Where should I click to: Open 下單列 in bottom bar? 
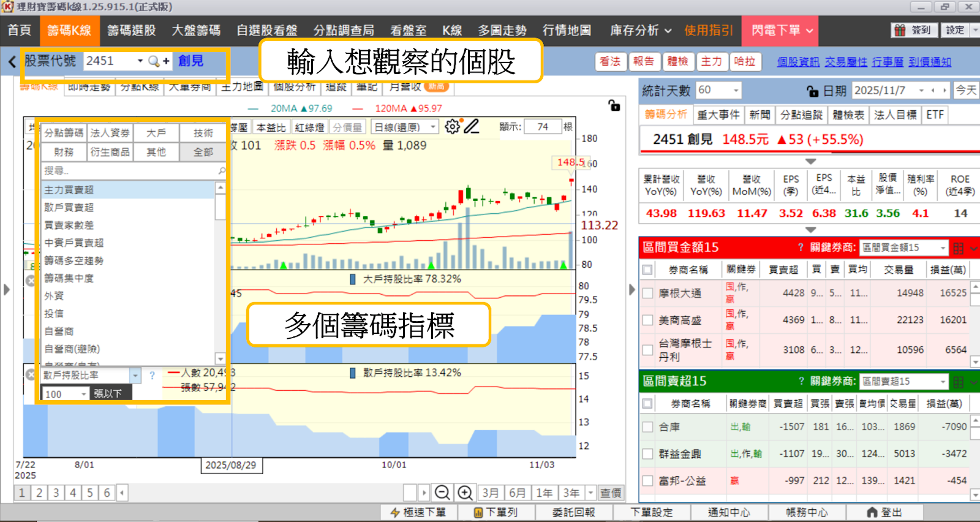[496, 512]
